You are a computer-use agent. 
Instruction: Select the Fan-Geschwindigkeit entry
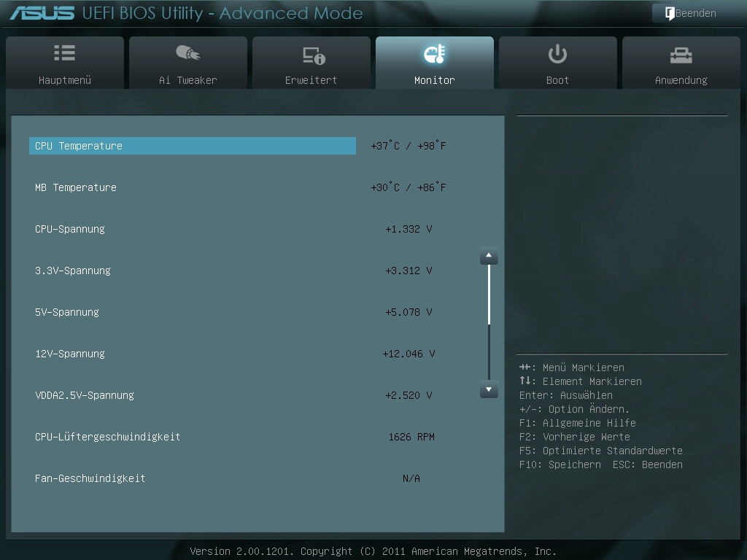coord(90,478)
